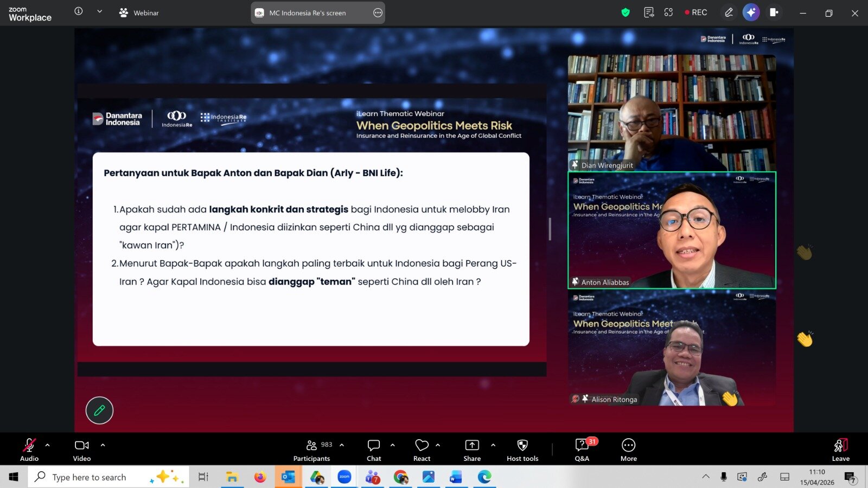Screen dimensions: 868x488
Task: Click the Webinar label in the title bar
Action: [139, 12]
